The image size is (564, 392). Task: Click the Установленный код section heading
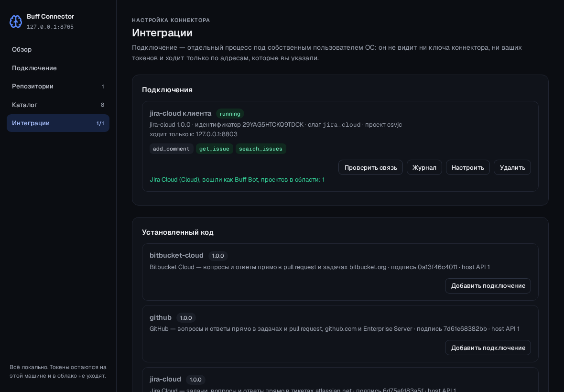click(178, 232)
